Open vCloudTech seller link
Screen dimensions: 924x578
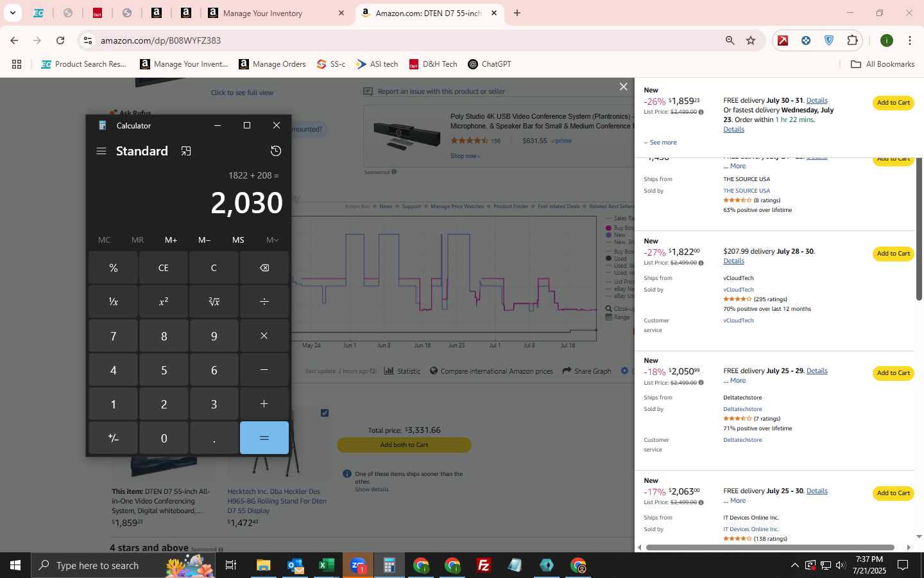click(739, 290)
